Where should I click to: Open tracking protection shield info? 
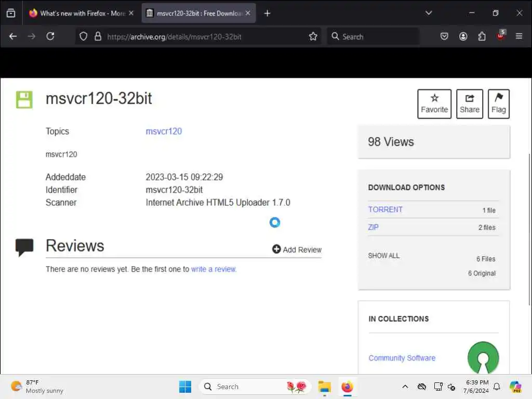[x=84, y=36]
